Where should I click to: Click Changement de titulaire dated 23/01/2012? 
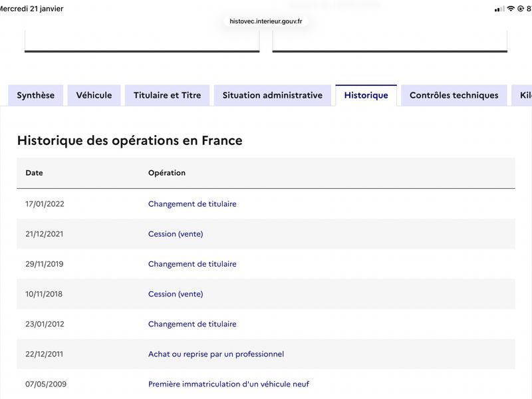(192, 324)
